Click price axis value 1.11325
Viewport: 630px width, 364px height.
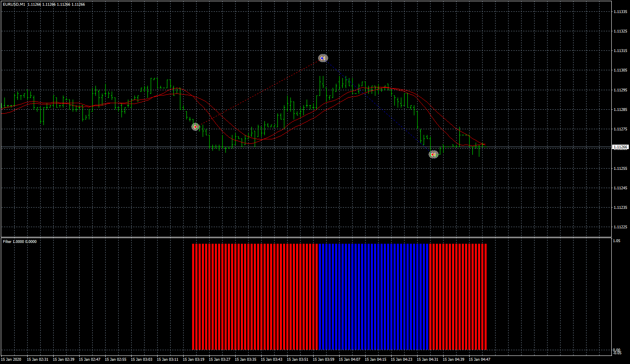(620, 31)
